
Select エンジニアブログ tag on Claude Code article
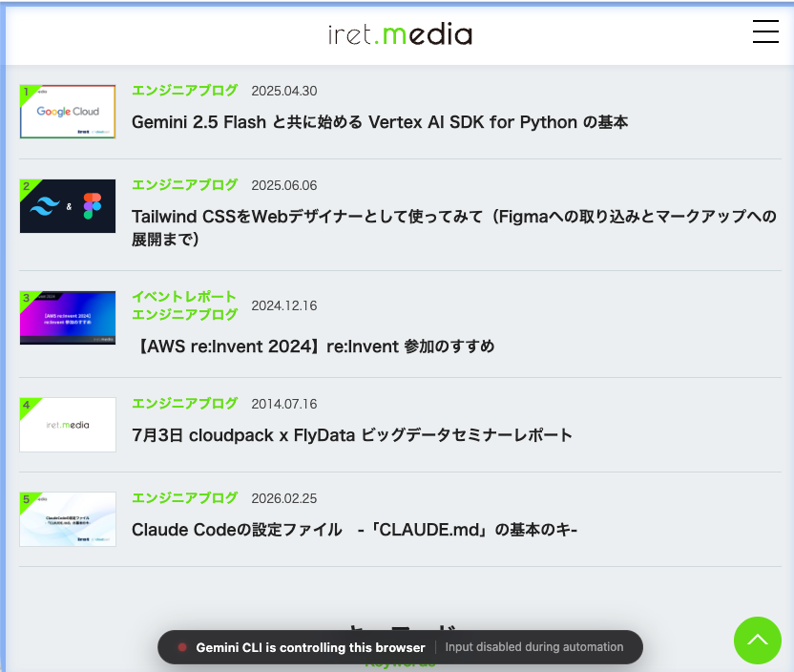click(184, 497)
